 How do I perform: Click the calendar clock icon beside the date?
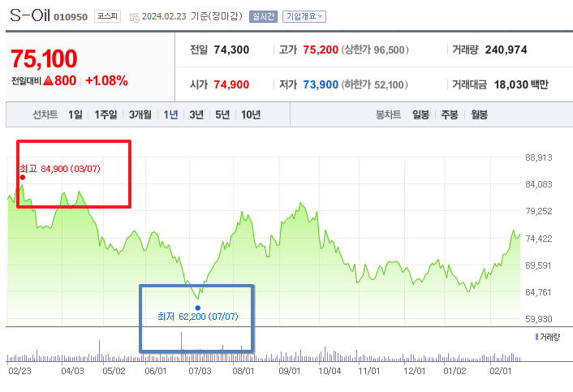tap(135, 17)
